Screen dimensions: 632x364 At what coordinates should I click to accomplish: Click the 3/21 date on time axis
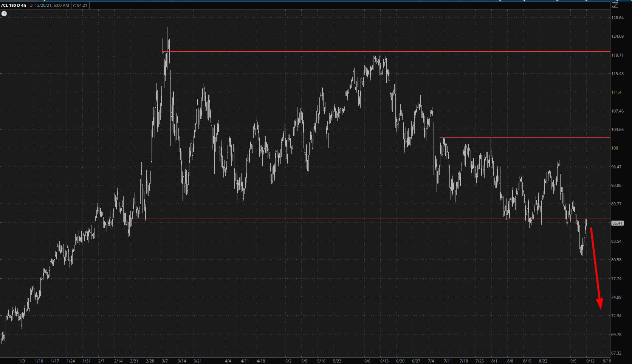click(197, 361)
